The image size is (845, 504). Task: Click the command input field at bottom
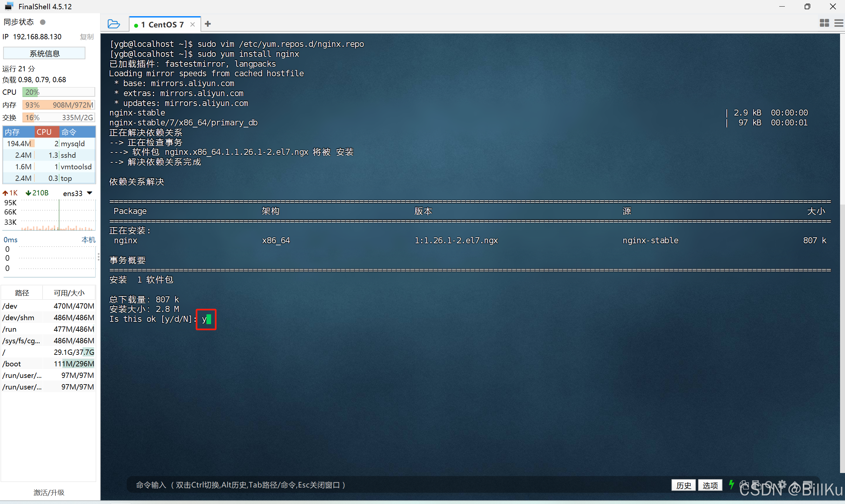[x=401, y=485]
